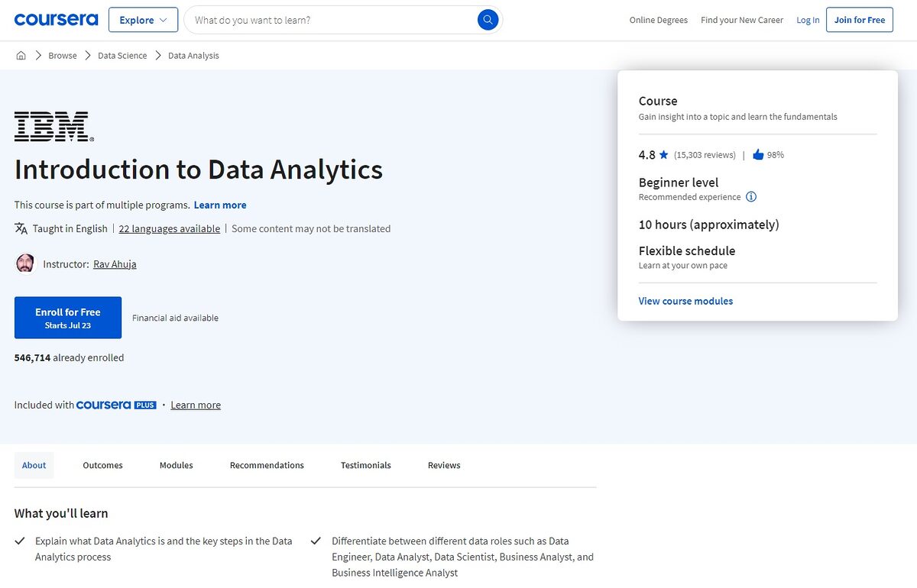
Task: Click the Enroll for Free button
Action: coord(68,318)
